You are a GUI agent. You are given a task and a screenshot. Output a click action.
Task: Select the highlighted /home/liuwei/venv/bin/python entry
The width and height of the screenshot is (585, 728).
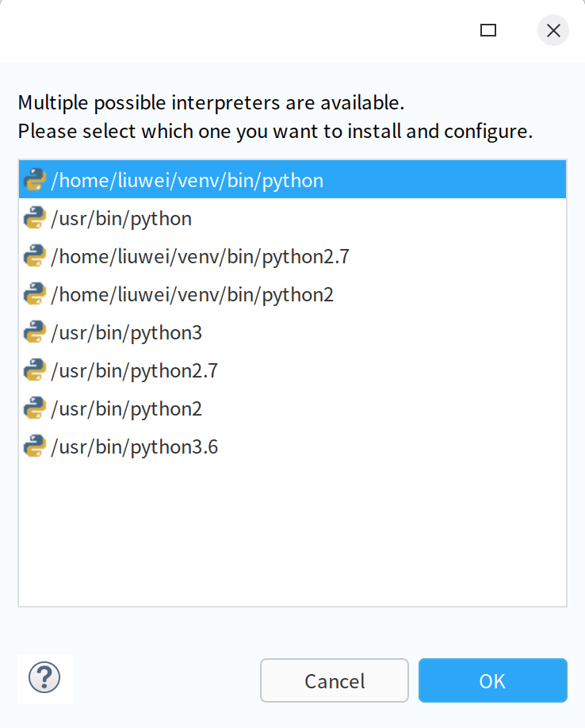tap(187, 180)
